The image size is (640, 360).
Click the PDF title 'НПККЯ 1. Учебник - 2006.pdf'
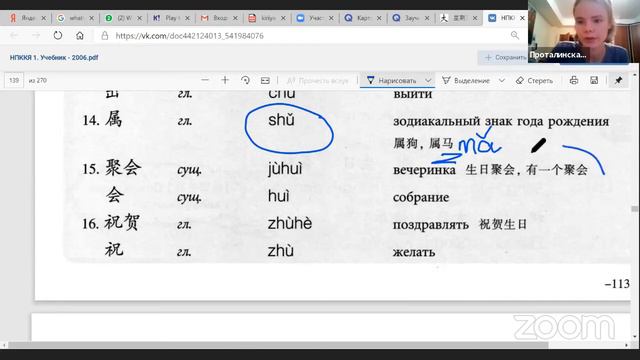coord(54,58)
